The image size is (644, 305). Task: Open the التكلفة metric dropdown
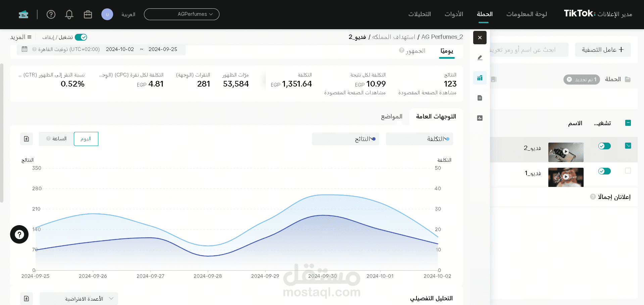coord(419,139)
